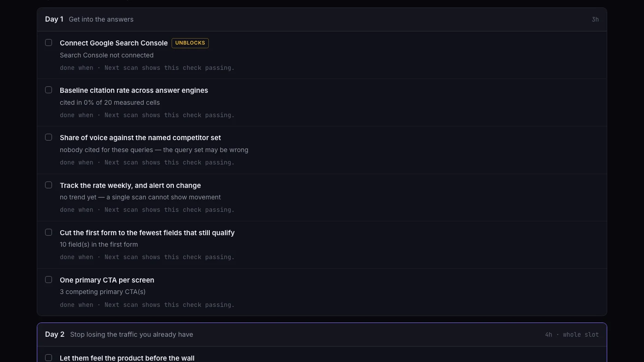Tick the Connect Google Search Console checkbox

click(48, 43)
